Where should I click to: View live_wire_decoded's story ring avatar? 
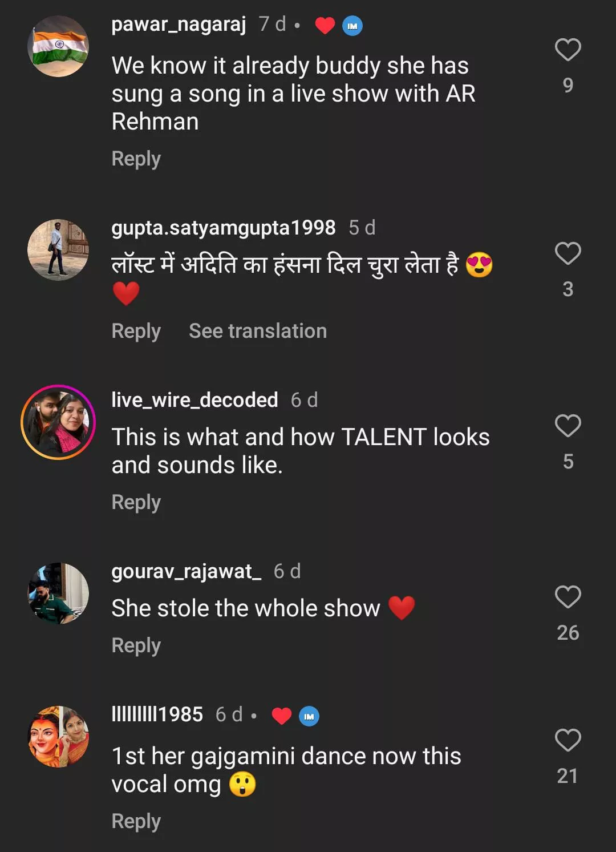[x=58, y=422]
